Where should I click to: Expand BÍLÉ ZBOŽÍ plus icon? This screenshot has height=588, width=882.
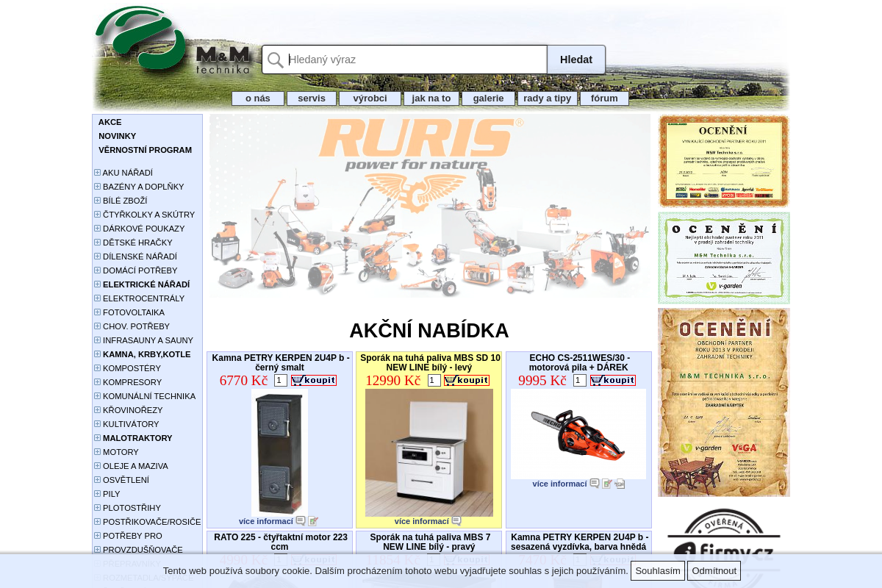pos(97,201)
